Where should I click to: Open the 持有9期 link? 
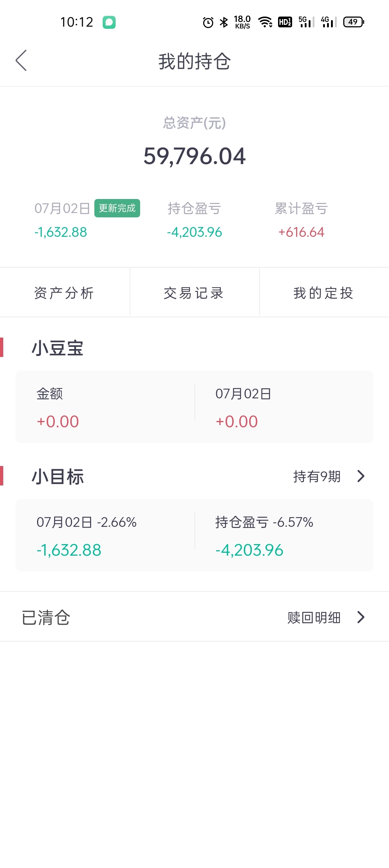(317, 476)
